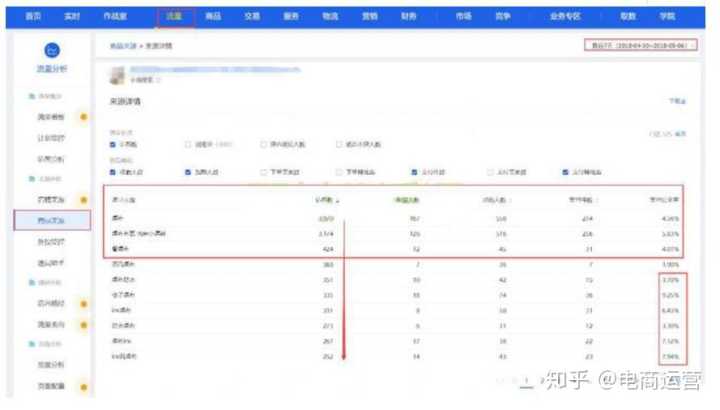Open the 取数 top navigation tab
Screen dimensions: 720x410
pyautogui.click(x=628, y=16)
